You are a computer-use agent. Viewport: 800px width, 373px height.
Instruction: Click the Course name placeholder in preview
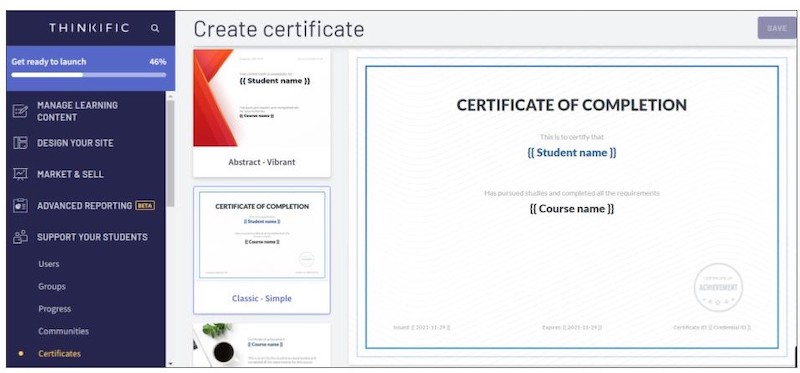click(x=571, y=209)
